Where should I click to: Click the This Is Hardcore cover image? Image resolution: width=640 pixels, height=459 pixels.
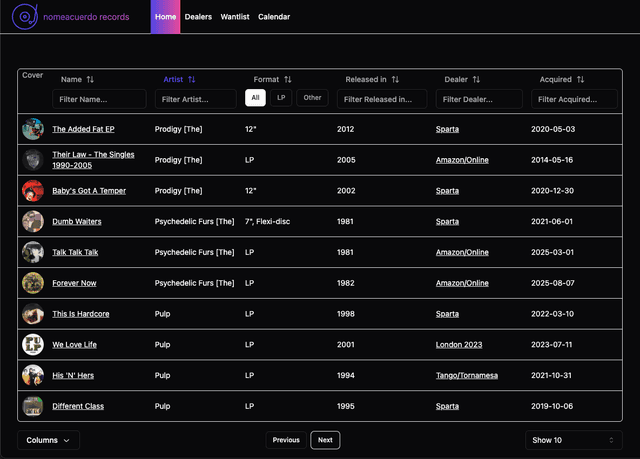(33, 314)
